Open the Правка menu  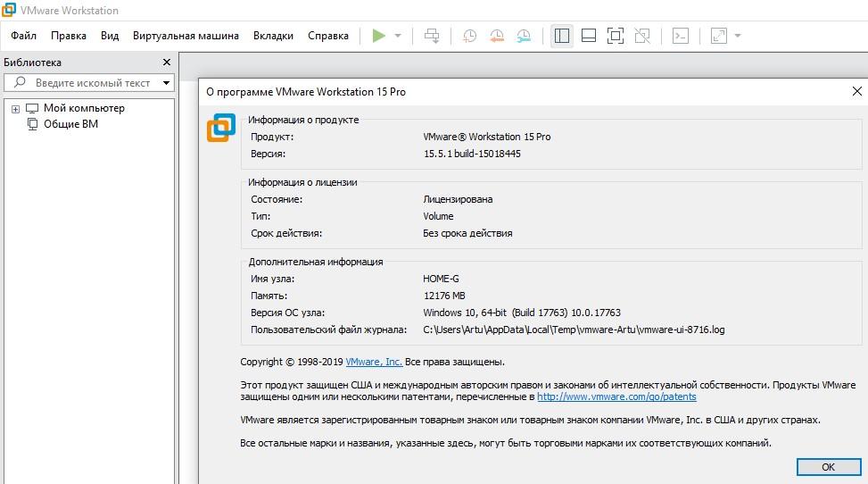[x=69, y=36]
